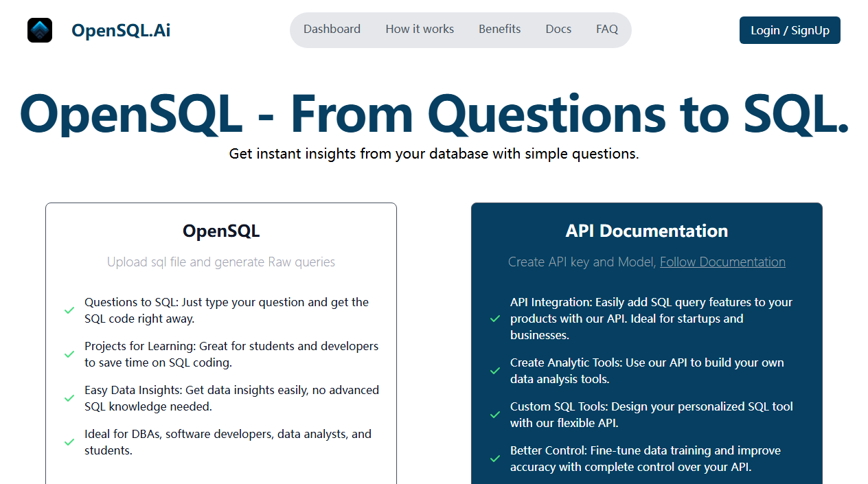Image resolution: width=868 pixels, height=484 pixels.
Task: Click the checkmark next to Create Analytic Tools
Action: pyautogui.click(x=495, y=371)
